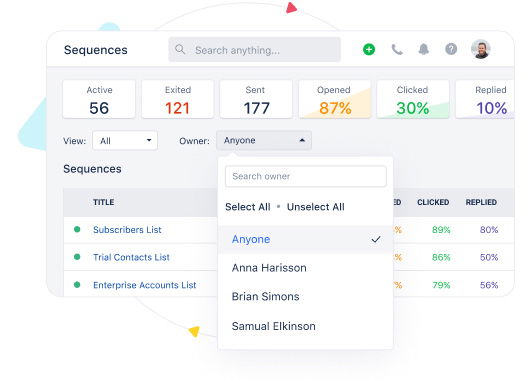The image size is (532, 380).
Task: Select Brian Simons as owner
Action: tap(305, 296)
